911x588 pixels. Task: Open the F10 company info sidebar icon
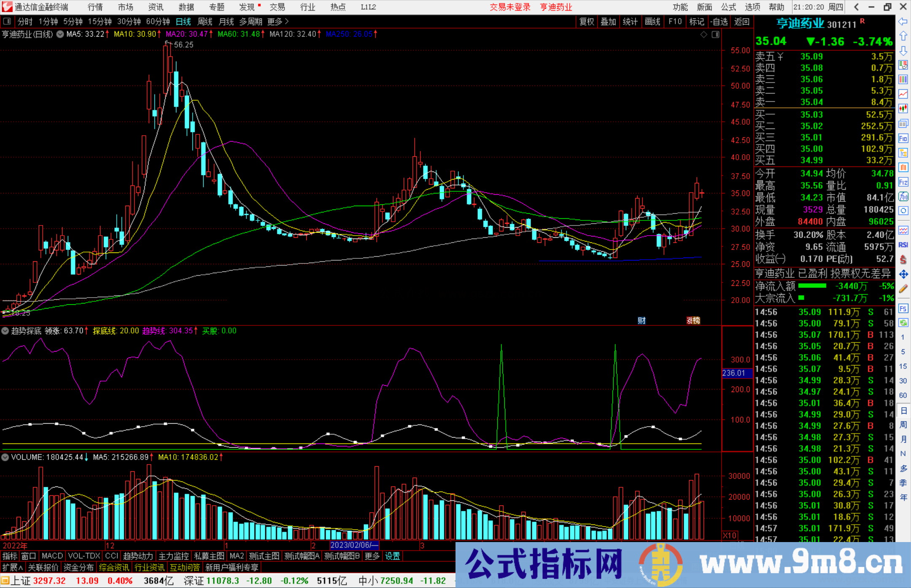(x=903, y=138)
